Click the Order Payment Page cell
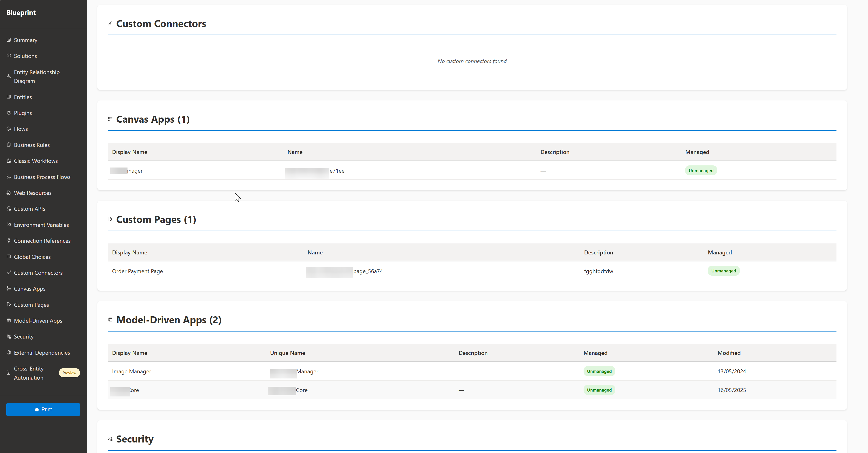 [137, 271]
